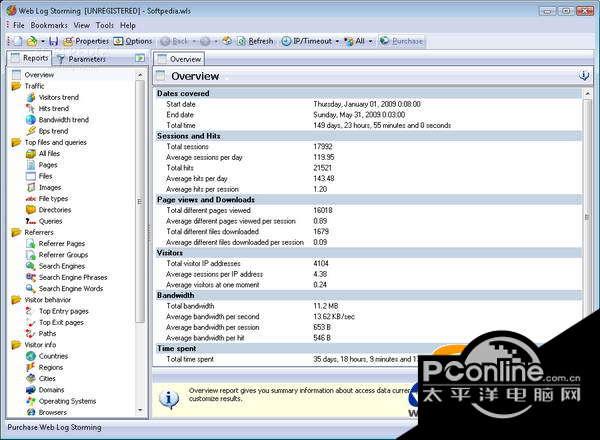Click the Total sessions value 17992
Viewport: 600px width, 440px height.
(x=323, y=147)
